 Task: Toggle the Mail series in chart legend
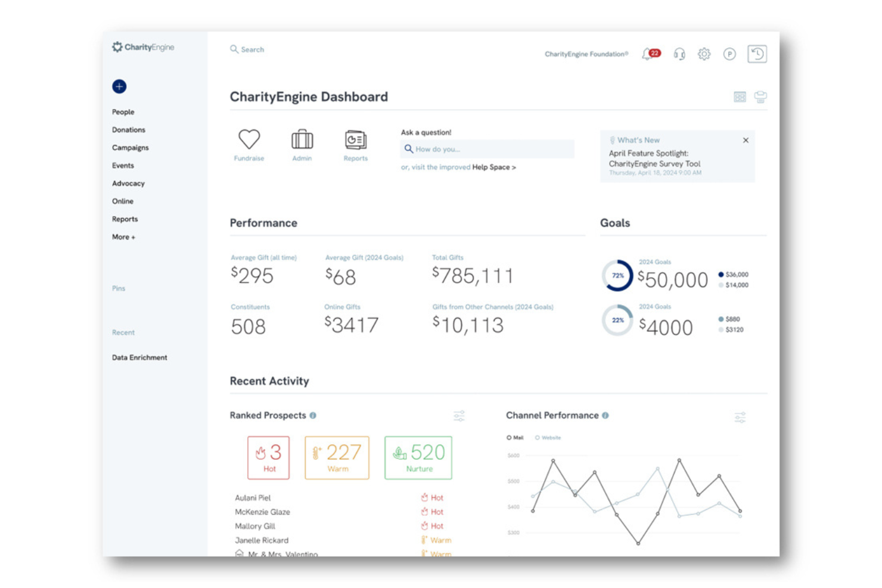coord(515,438)
